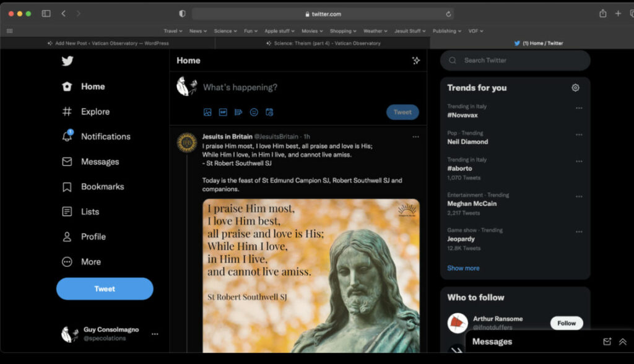This screenshot has width=634, height=364.
Task: Click Arthur Ransome's avatar
Action: (x=458, y=323)
